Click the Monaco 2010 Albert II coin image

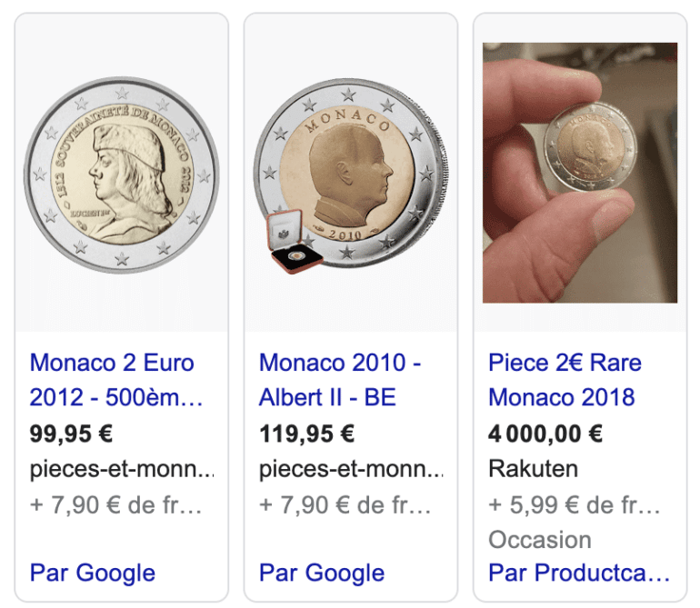point(353,173)
